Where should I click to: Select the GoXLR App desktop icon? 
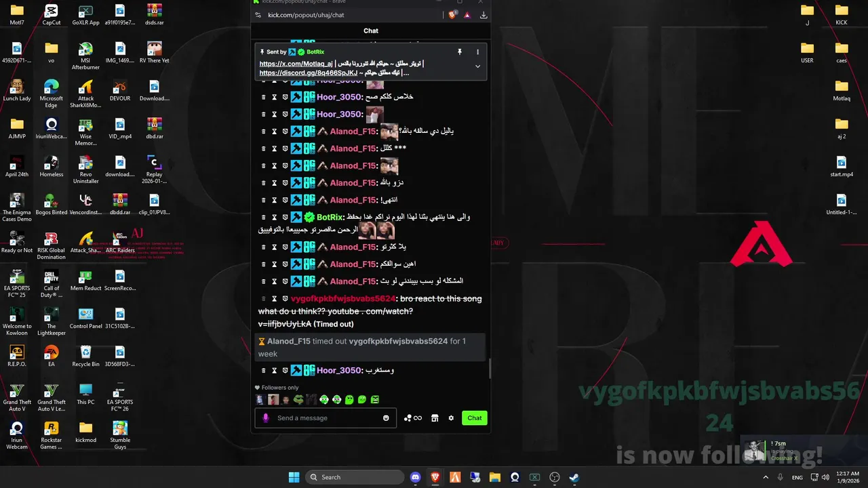pyautogui.click(x=85, y=15)
